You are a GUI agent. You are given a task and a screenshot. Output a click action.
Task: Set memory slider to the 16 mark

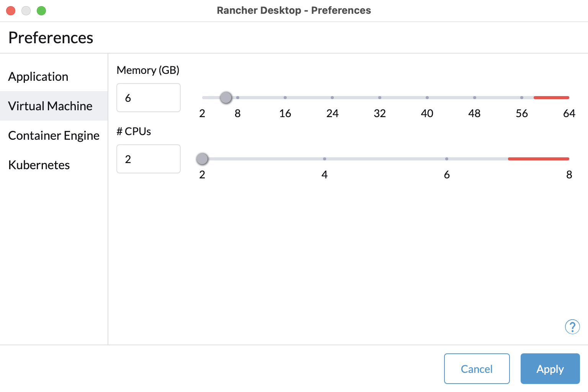point(285,98)
